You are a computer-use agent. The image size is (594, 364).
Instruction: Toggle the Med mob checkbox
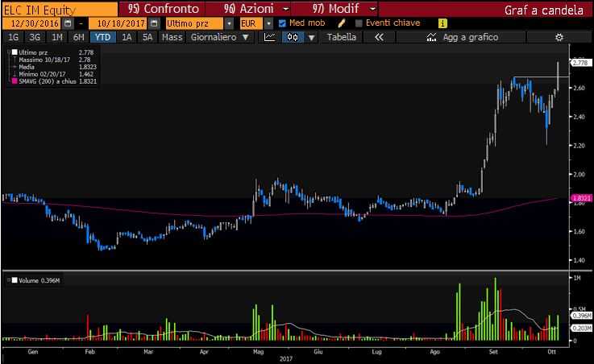pos(282,23)
